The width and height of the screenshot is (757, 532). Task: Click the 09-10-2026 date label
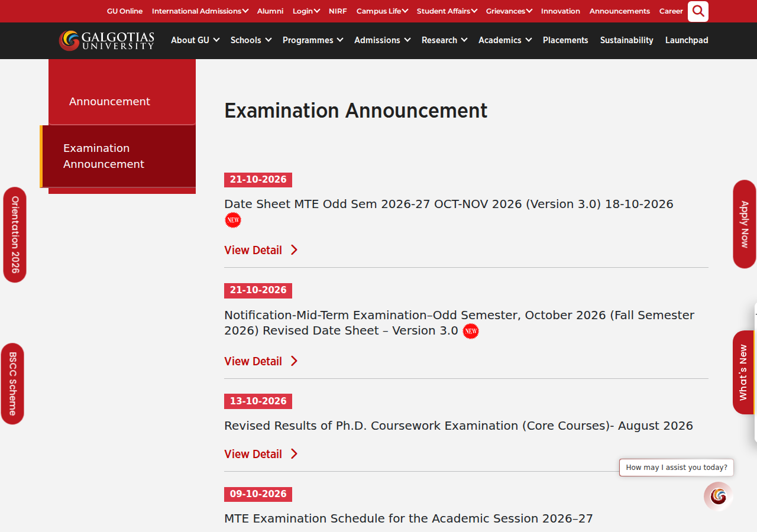(x=258, y=494)
